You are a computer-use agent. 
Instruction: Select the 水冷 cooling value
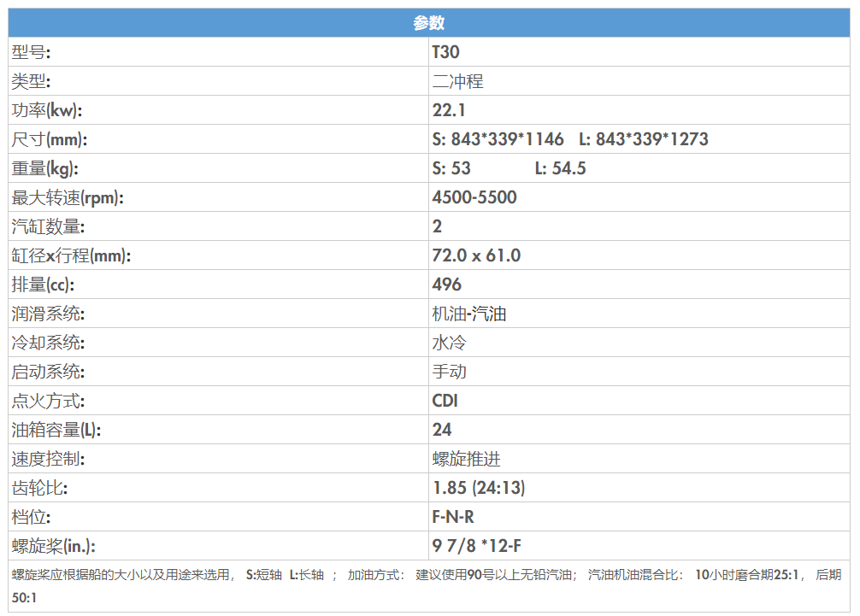click(449, 343)
